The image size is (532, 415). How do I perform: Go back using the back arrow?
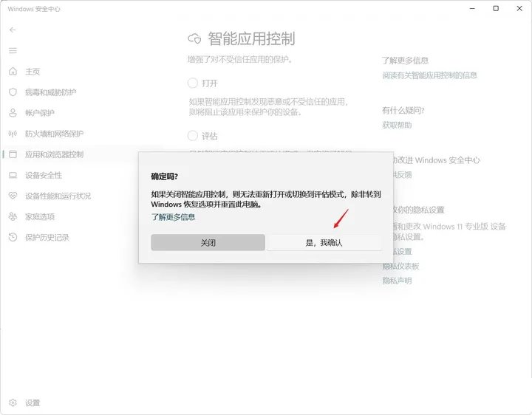pyautogui.click(x=13, y=30)
